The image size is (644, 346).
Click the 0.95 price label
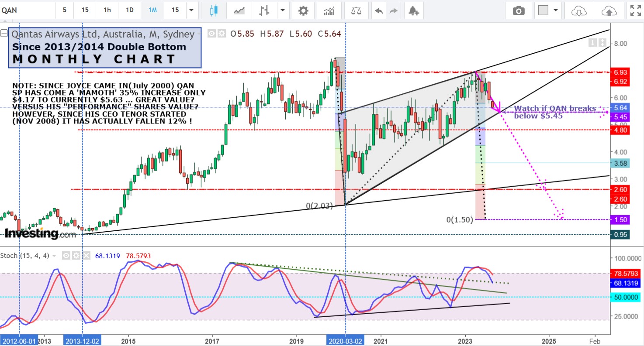point(621,235)
